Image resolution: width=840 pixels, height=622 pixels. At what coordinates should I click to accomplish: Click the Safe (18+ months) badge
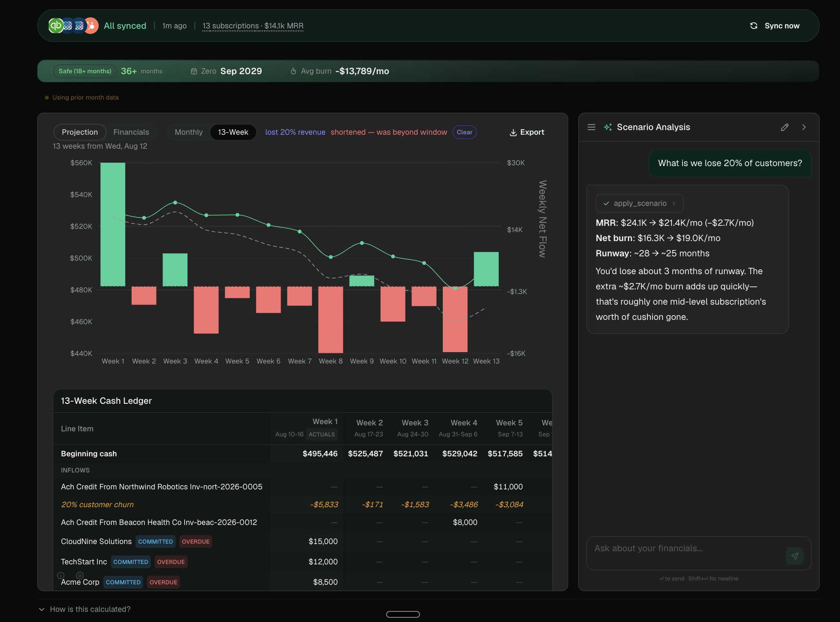tap(85, 71)
